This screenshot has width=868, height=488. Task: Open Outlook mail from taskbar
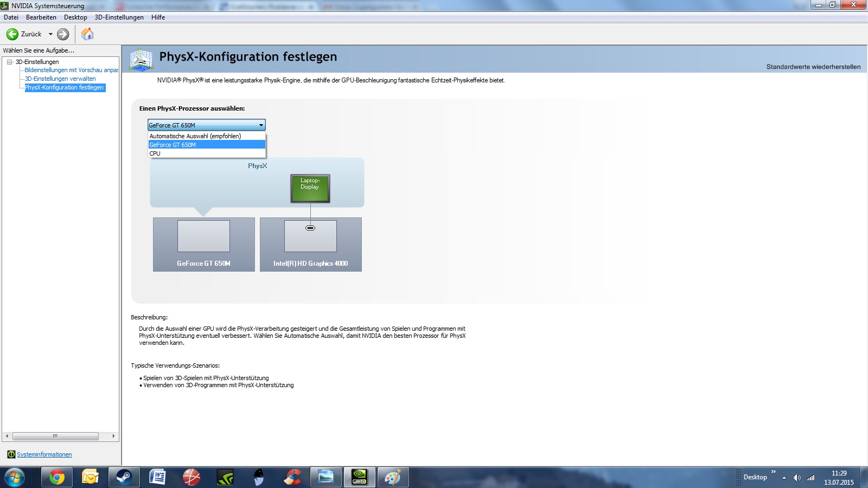point(90,478)
